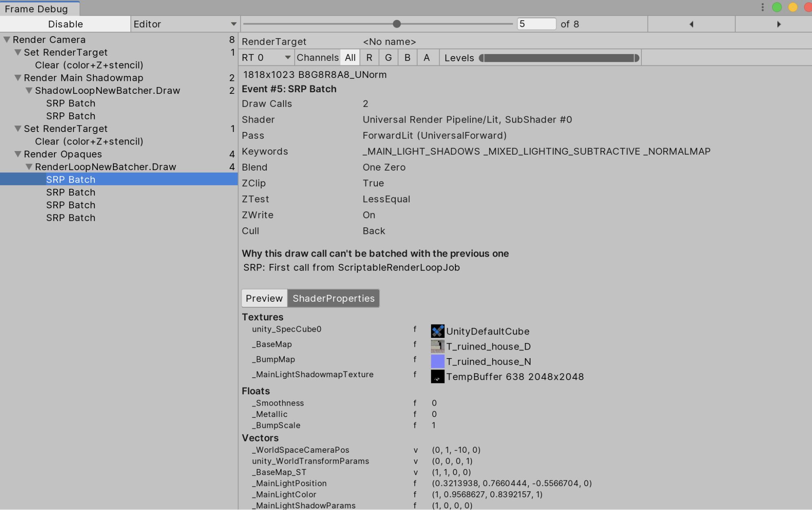Click the frame event number field
Image resolution: width=812 pixels, height=510 pixels.
tap(536, 24)
